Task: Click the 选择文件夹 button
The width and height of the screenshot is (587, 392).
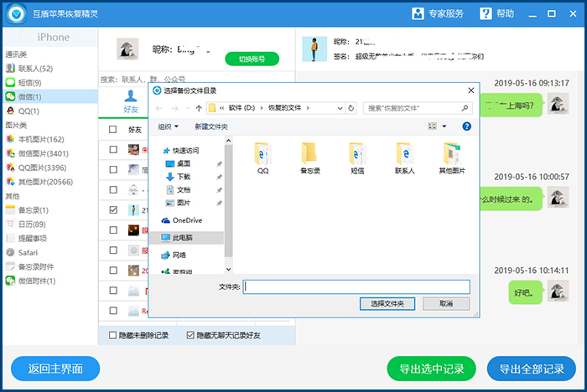Action: [387, 304]
